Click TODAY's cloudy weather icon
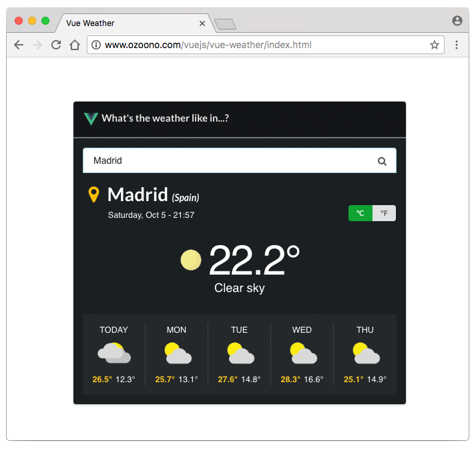476x451 pixels. point(114,353)
